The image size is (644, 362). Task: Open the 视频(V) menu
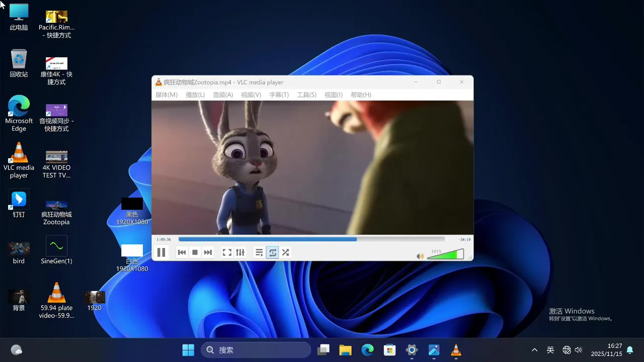tap(251, 95)
